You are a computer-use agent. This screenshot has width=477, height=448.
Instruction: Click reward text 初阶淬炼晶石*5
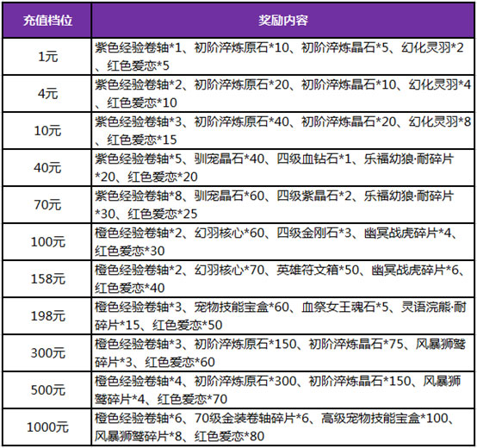tap(345, 47)
